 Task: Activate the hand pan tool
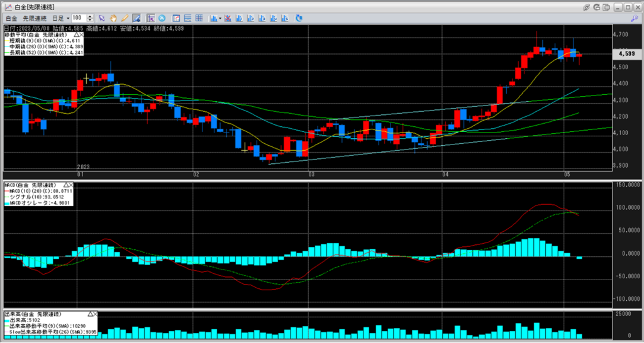(x=113, y=18)
